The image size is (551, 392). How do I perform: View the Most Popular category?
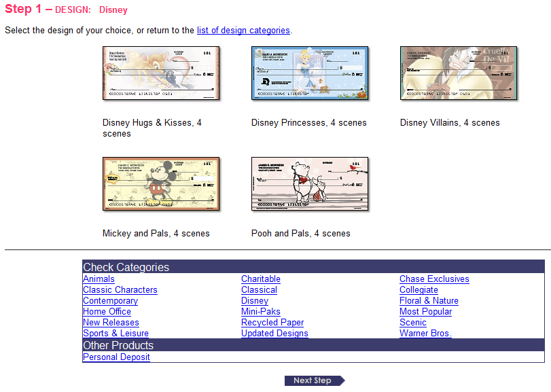[x=425, y=312]
